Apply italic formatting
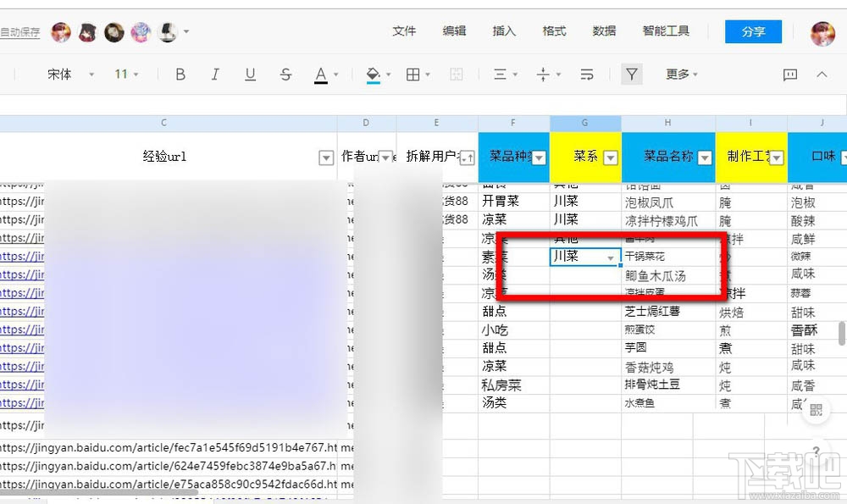This screenshot has width=847, height=504. (215, 74)
